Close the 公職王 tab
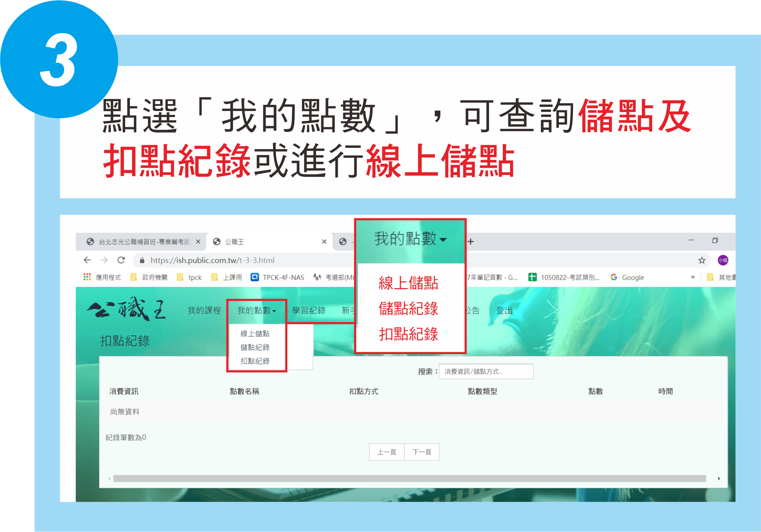Viewport: 761px width, 532px height. coord(324,241)
